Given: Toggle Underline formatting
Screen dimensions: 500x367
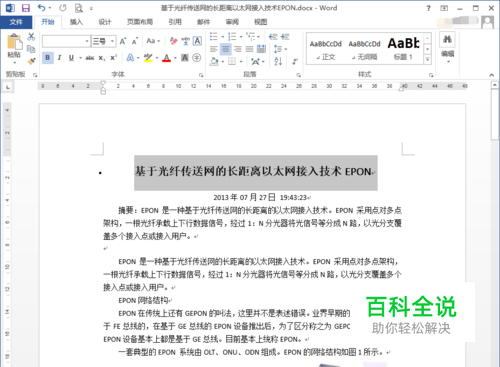Looking at the screenshot, I should coord(71,58).
